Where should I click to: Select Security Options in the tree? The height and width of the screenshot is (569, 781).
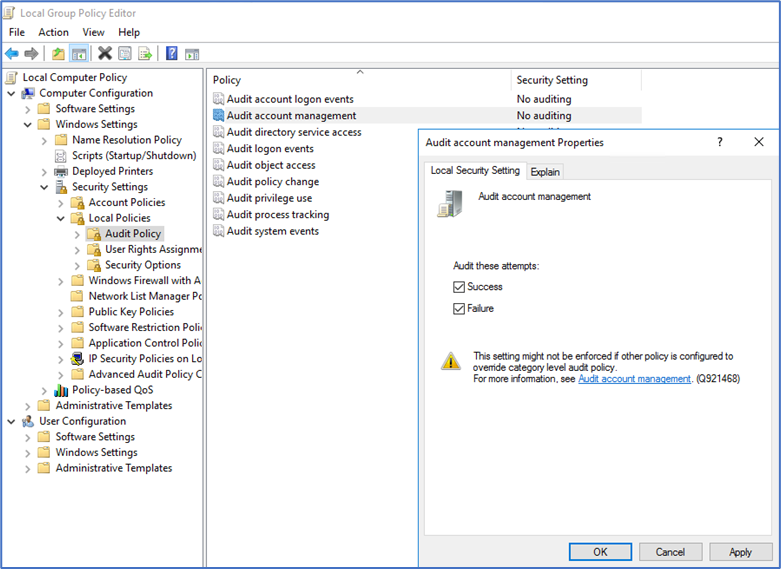pos(142,265)
